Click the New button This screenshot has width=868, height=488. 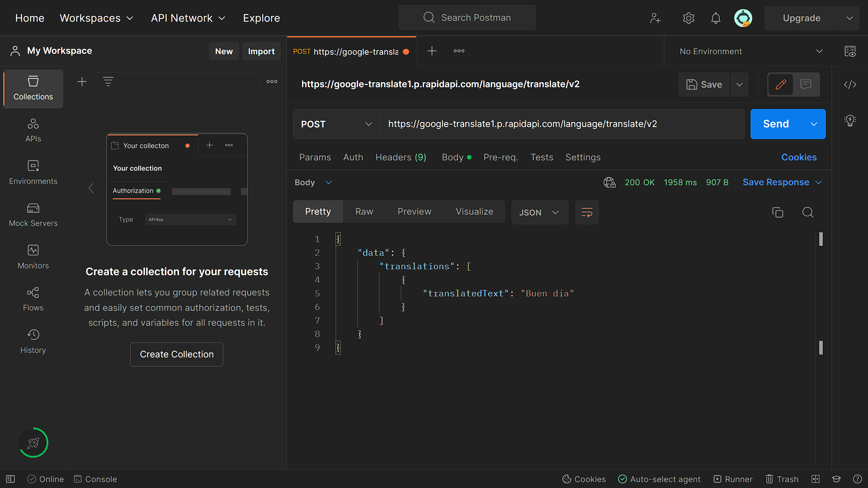[224, 51]
